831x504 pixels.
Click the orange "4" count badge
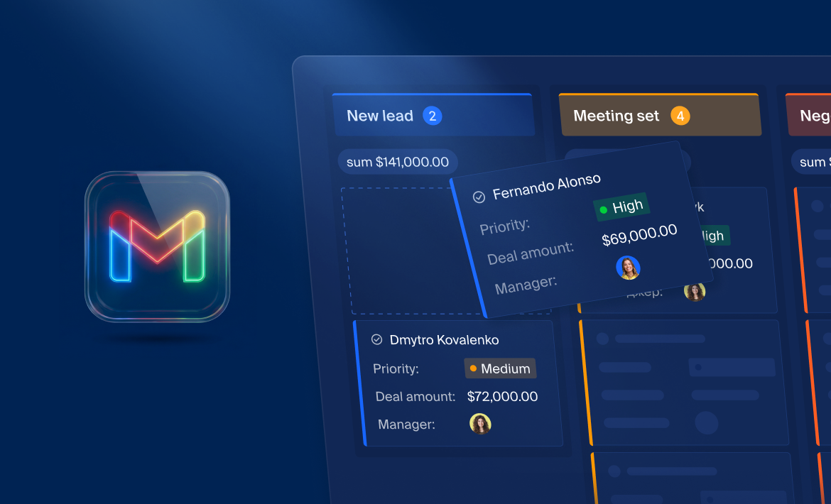(x=680, y=116)
